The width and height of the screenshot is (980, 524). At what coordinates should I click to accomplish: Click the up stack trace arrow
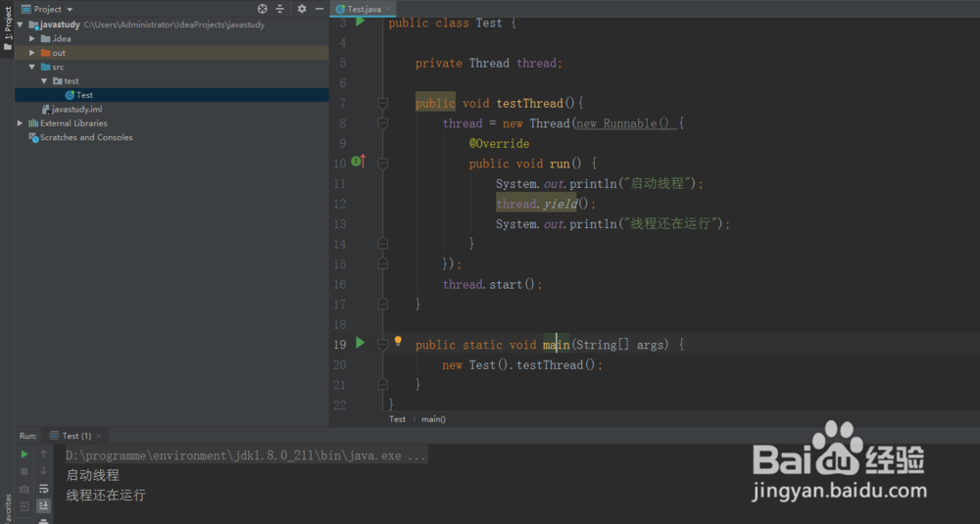point(43,454)
